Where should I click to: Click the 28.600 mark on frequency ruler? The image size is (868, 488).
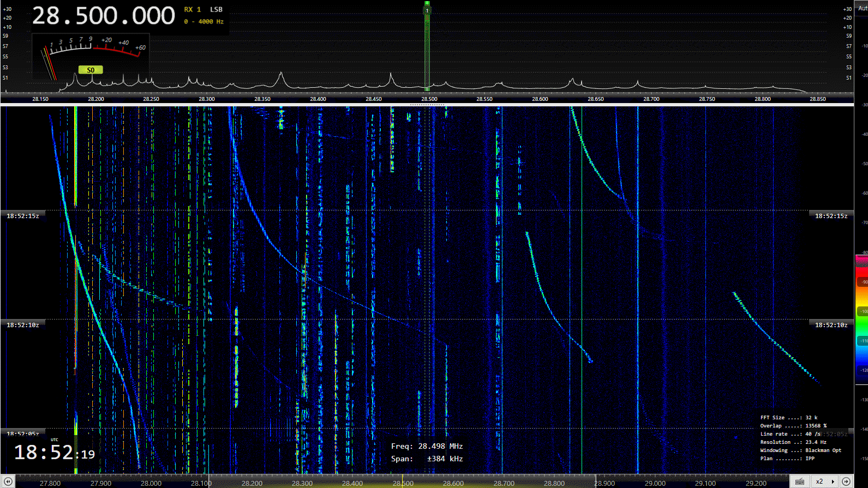[540, 99]
